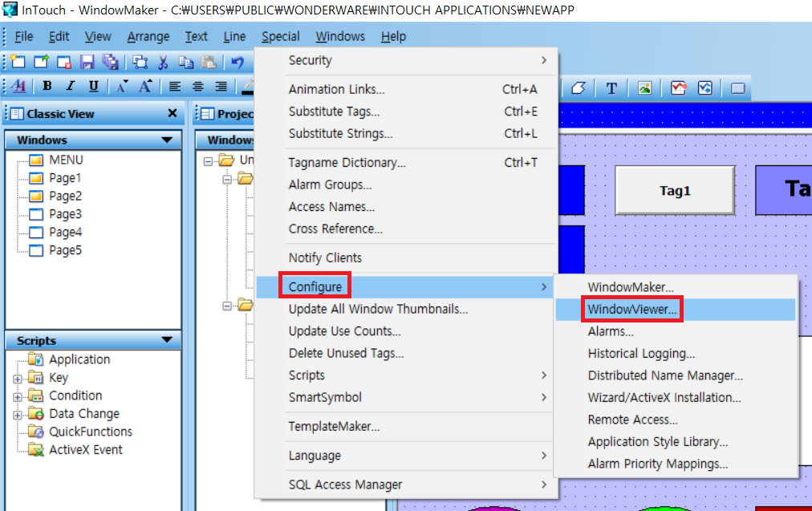Open the SQL Access Manager submenu
Viewport: 812px width, 511px height.
pos(406,485)
